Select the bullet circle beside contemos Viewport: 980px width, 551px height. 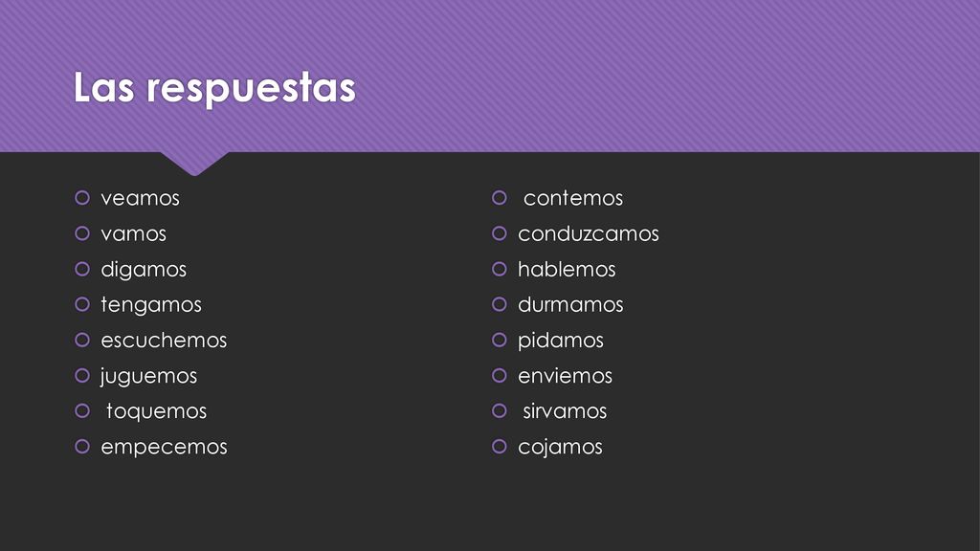(x=500, y=198)
